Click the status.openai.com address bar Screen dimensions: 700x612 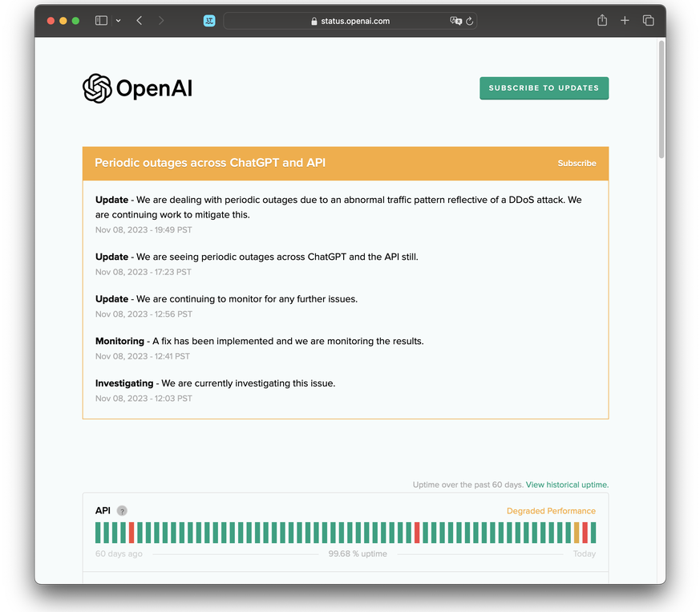[350, 21]
